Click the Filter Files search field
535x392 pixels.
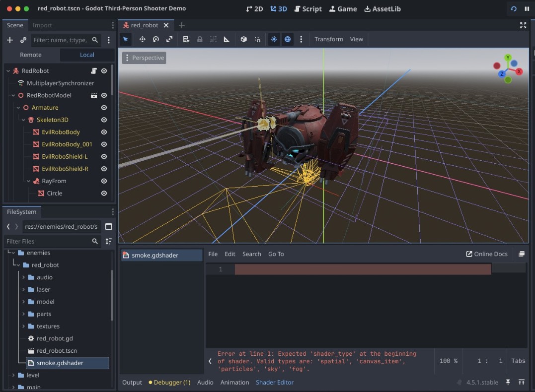tap(47, 241)
